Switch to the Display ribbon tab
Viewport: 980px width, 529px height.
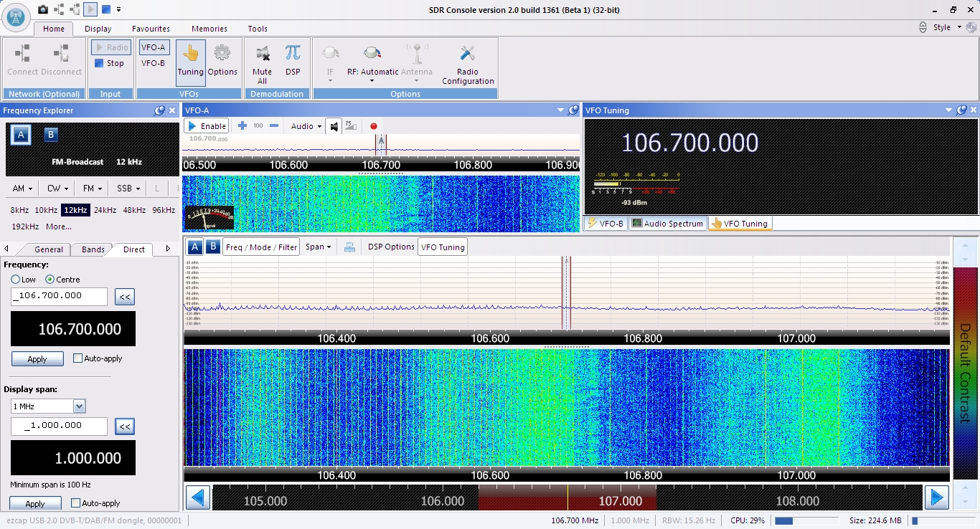point(98,29)
